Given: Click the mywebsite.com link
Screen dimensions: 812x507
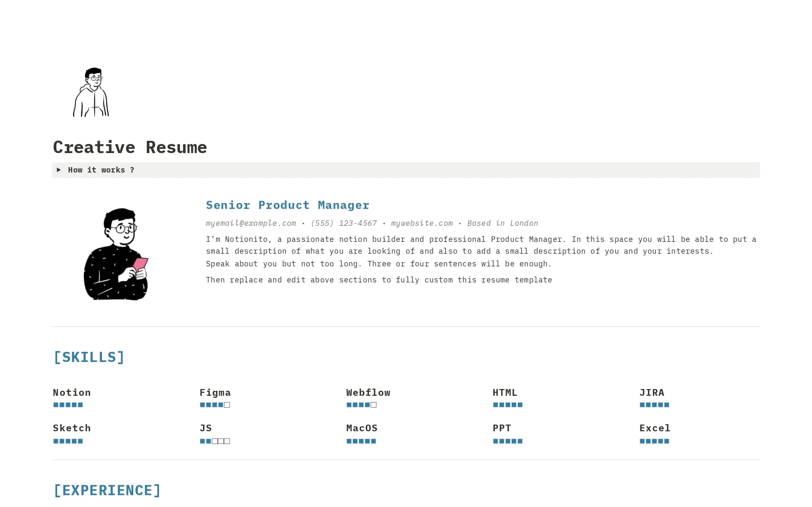Looking at the screenshot, I should [x=422, y=223].
